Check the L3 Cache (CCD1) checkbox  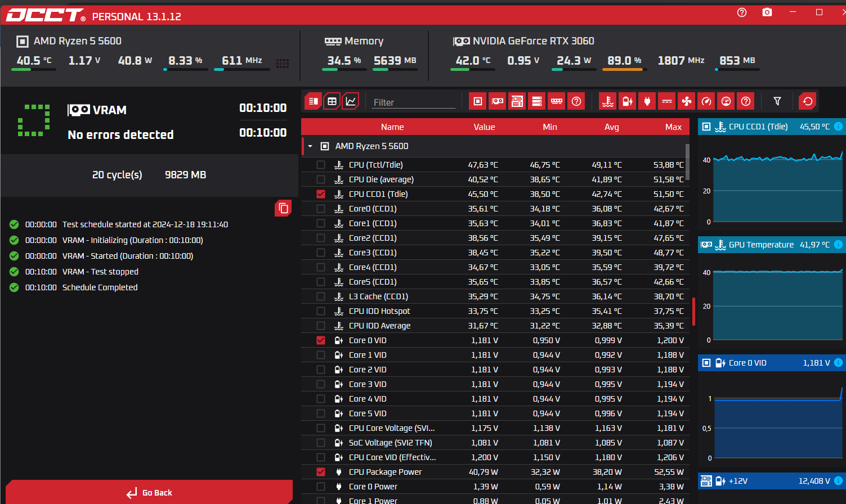321,296
